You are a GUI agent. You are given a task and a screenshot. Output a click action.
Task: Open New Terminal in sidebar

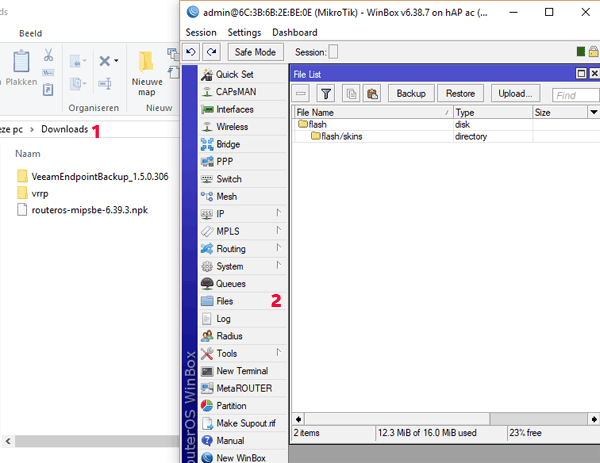pos(243,371)
